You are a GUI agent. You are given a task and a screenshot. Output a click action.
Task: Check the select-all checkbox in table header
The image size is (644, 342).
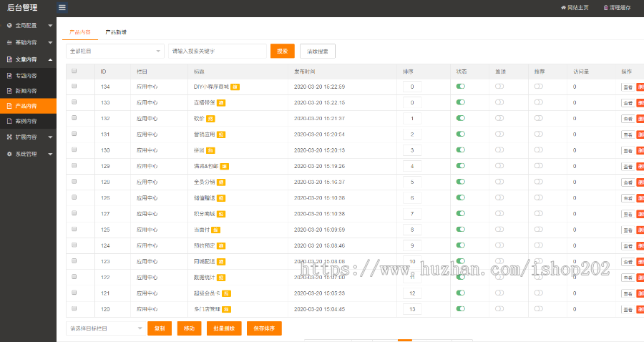(74, 71)
